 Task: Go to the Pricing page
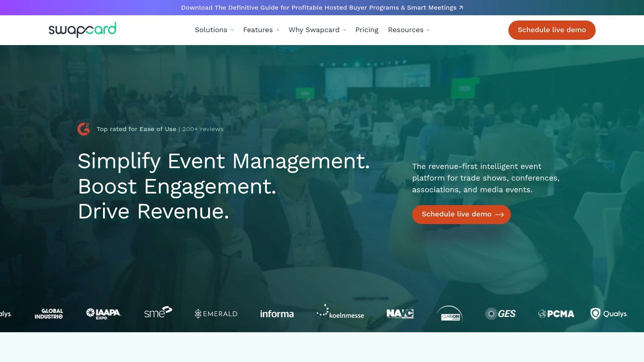coord(367,30)
